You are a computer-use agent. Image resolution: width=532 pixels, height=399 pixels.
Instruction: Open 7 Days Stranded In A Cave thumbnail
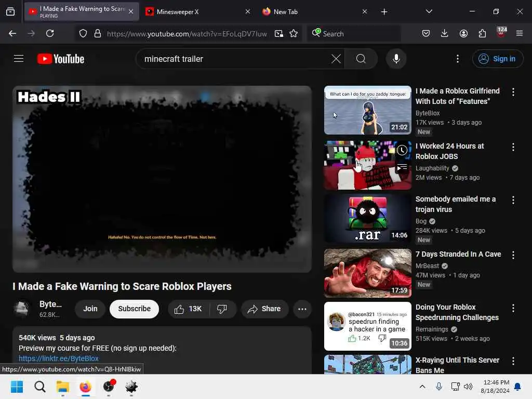pyautogui.click(x=368, y=273)
